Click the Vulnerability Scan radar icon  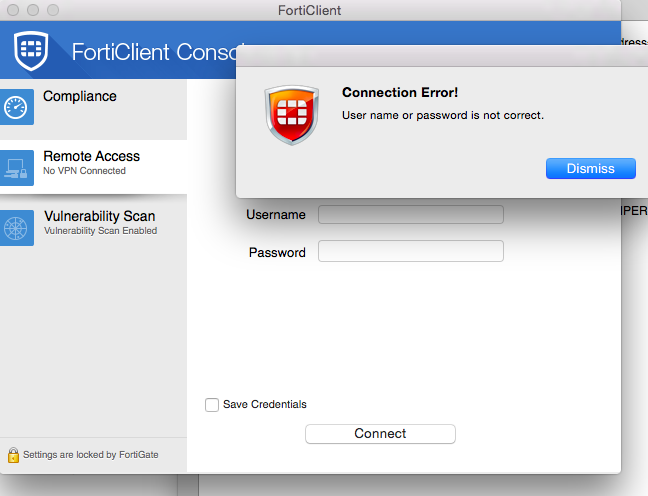coord(18,228)
